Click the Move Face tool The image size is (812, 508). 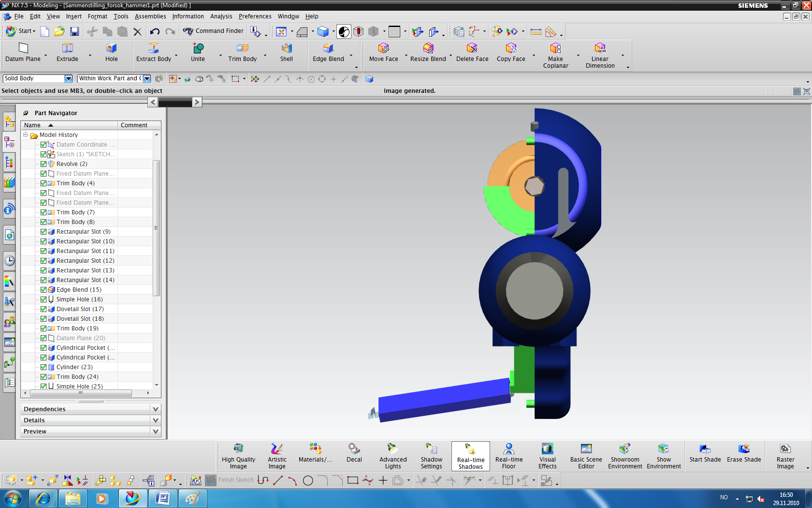[x=383, y=52]
